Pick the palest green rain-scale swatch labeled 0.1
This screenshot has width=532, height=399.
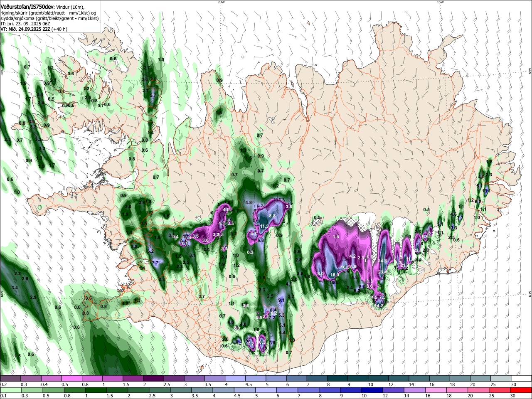[10, 390]
